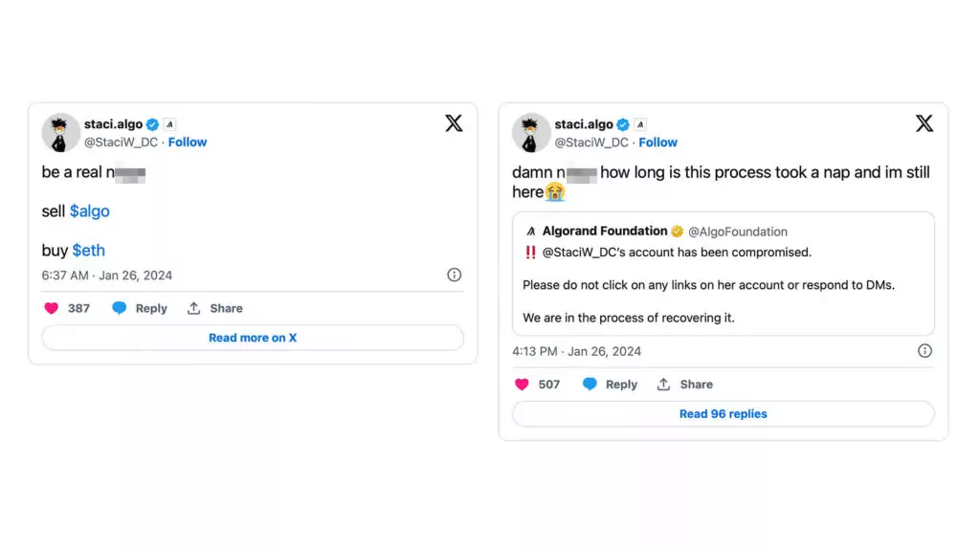Open staci.algo avatar on left tweet
The image size is (980, 551).
coord(60,132)
